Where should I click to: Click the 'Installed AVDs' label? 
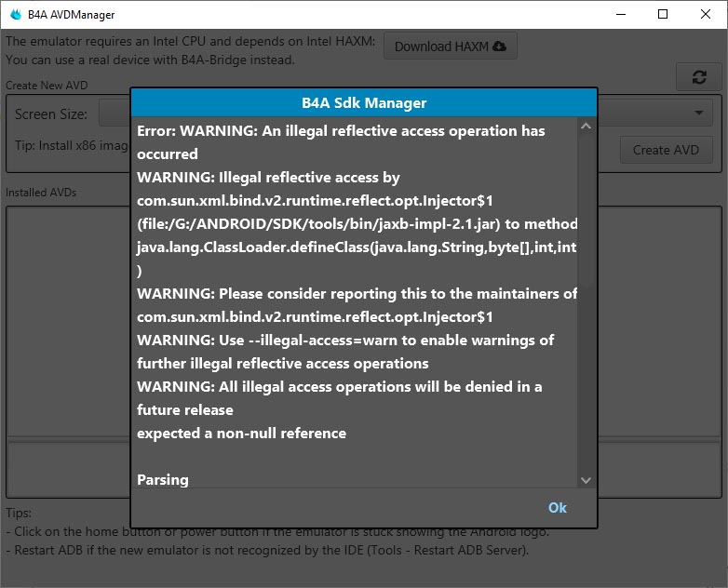click(41, 193)
